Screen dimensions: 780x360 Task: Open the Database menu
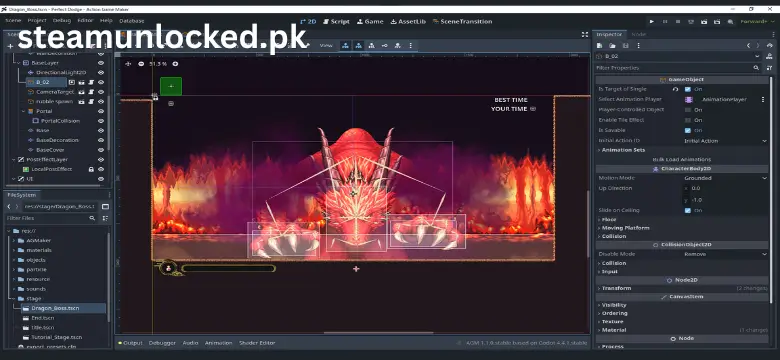(132, 21)
